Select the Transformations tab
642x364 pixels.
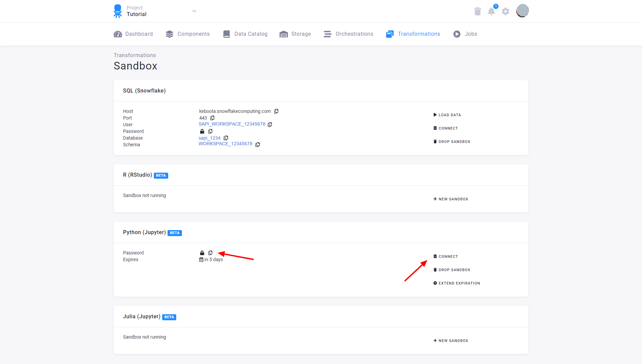(x=413, y=34)
